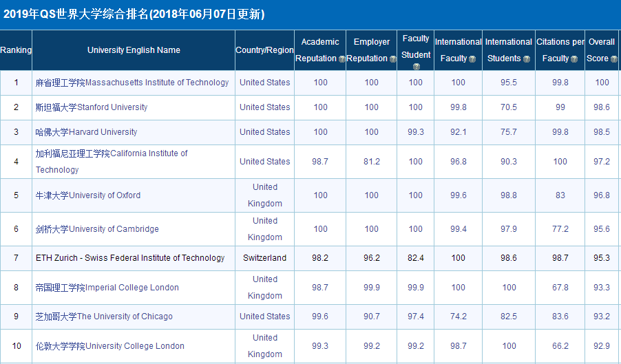Open Imperial College London entry
This screenshot has height=364, width=621.
pos(107,288)
